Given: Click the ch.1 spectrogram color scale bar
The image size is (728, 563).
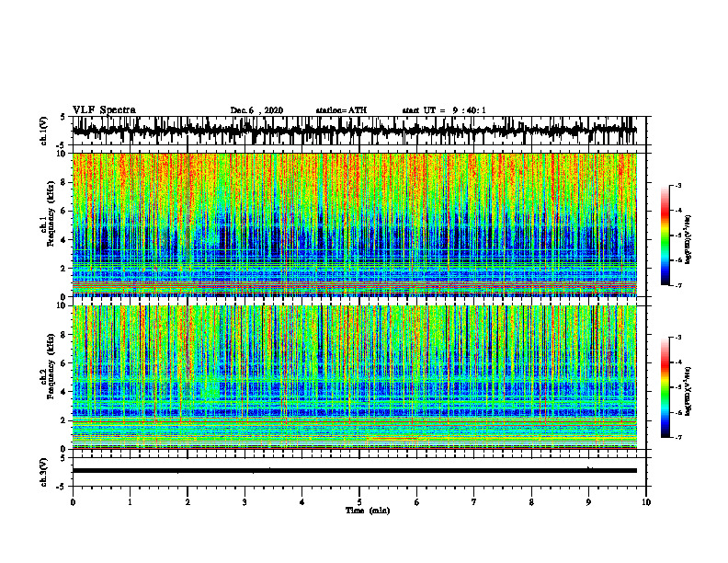Looking at the screenshot, I should tap(665, 236).
